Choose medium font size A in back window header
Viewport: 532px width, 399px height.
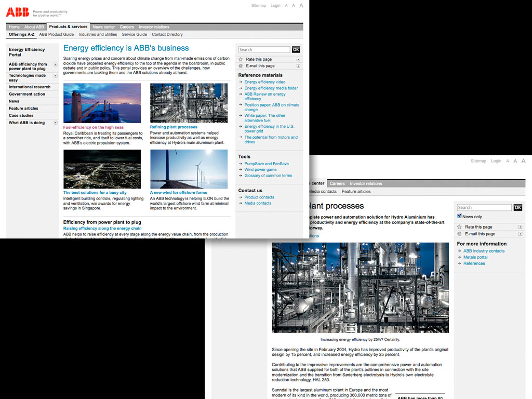[x=515, y=161]
